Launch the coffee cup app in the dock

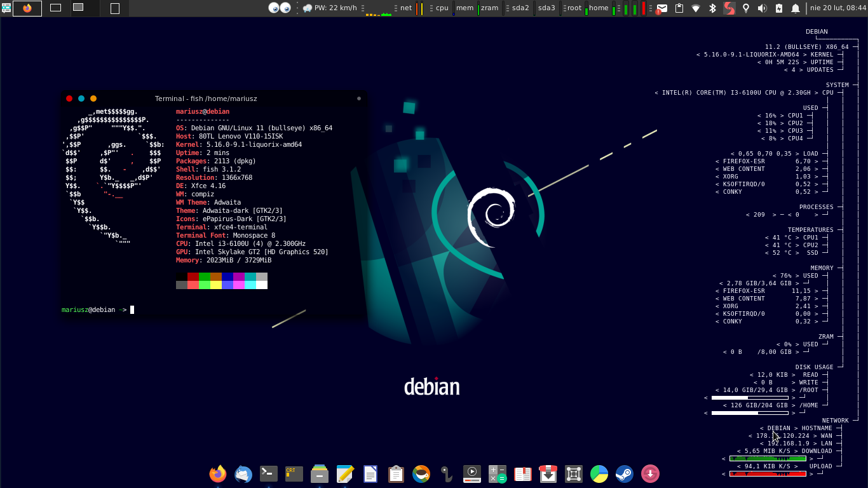click(421, 473)
